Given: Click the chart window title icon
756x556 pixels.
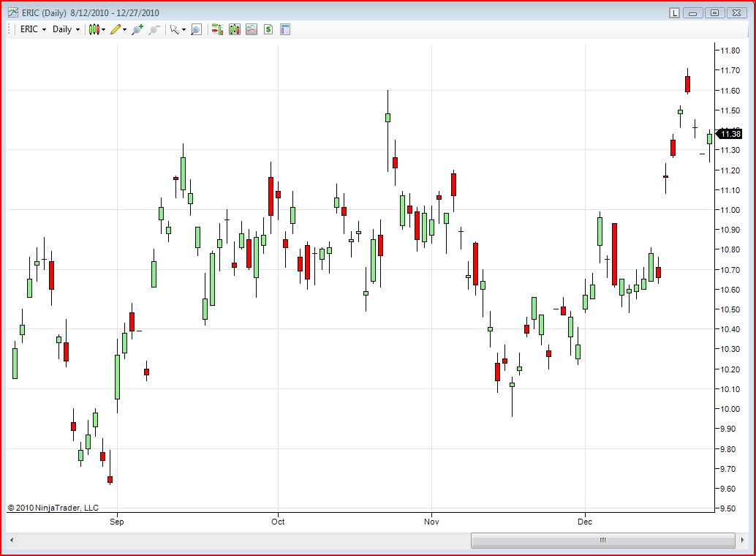Looking at the screenshot, I should (x=13, y=12).
